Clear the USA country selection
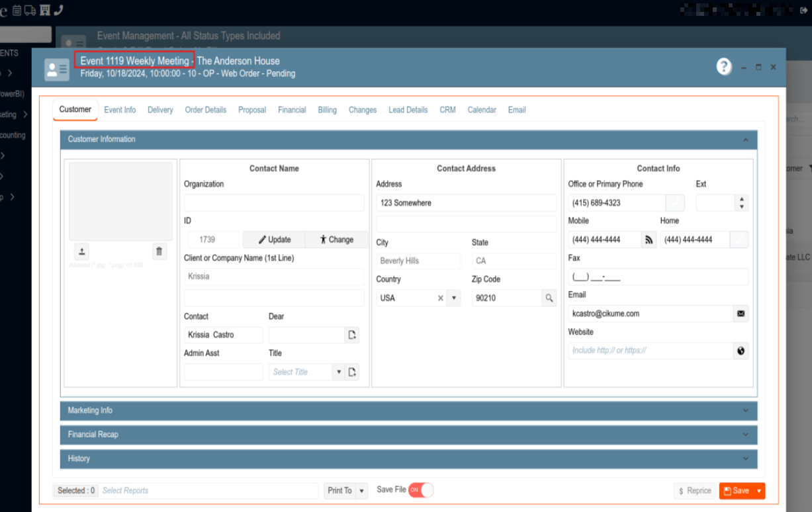 (441, 298)
